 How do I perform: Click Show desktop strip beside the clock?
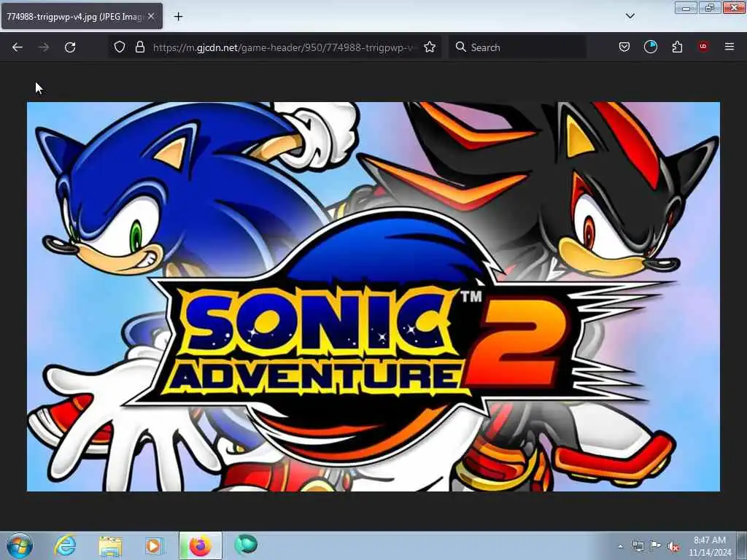click(x=742, y=546)
